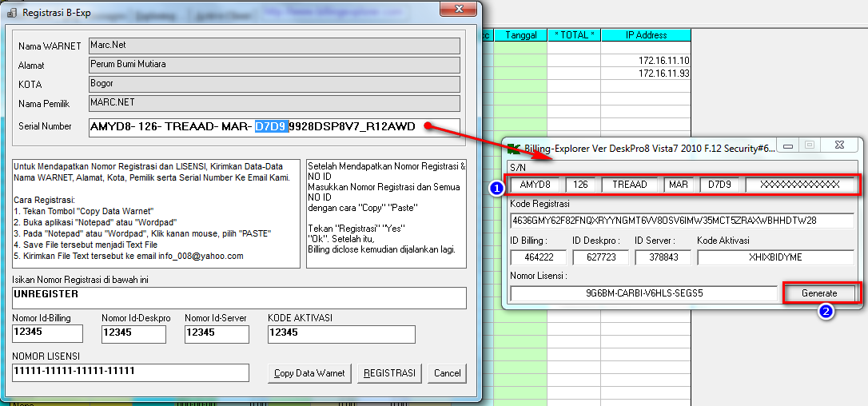Click the KOTA field showing Bogor
The height and width of the screenshot is (406, 868).
[x=275, y=84]
